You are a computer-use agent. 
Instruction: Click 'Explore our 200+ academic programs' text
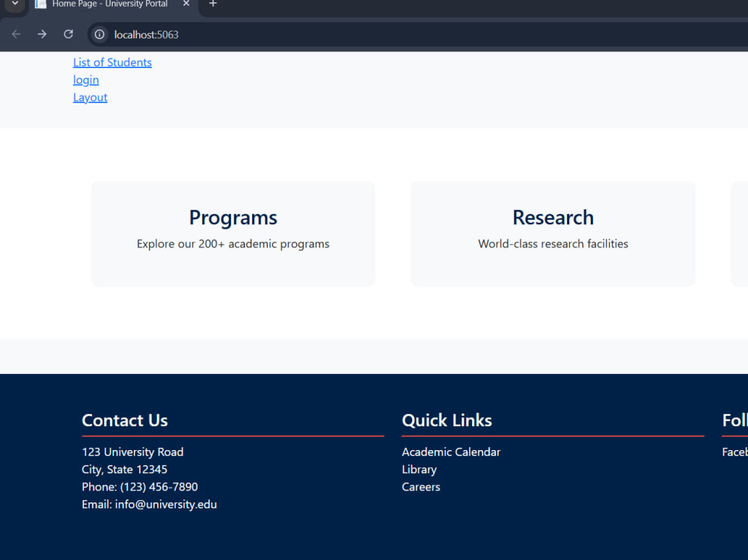coord(233,244)
